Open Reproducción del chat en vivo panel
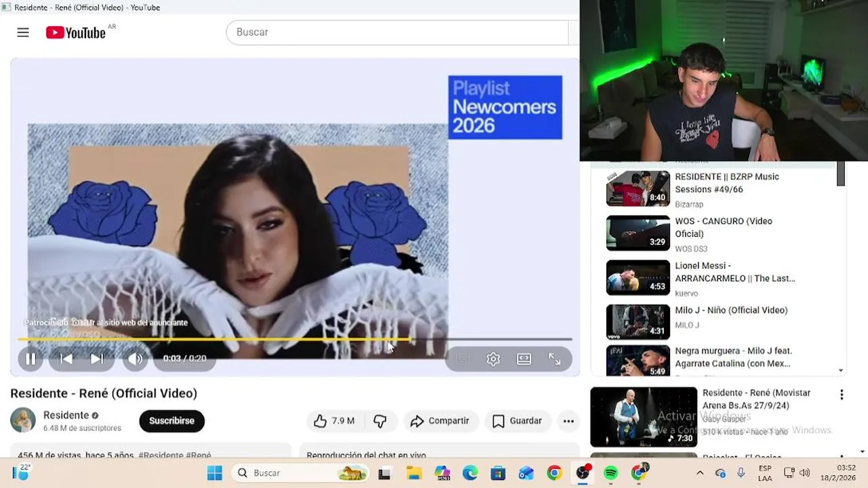Screen dimensions: 868x488 pyautogui.click(x=439, y=452)
